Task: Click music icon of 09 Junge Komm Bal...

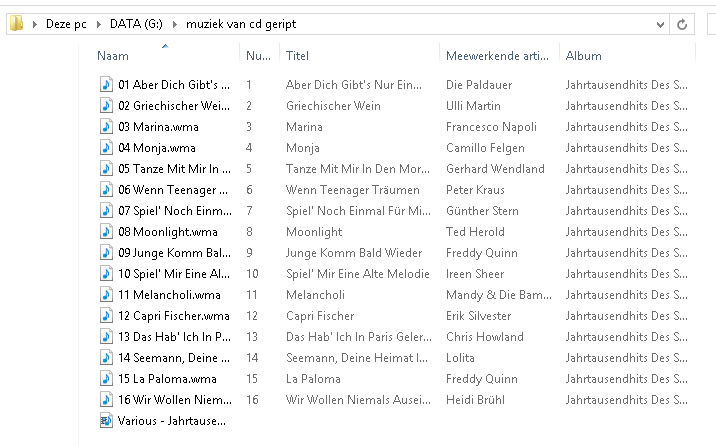Action: [106, 252]
